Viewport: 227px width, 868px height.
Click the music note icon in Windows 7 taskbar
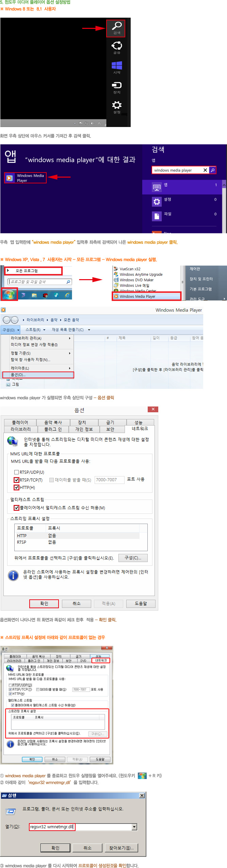[x=56, y=295]
